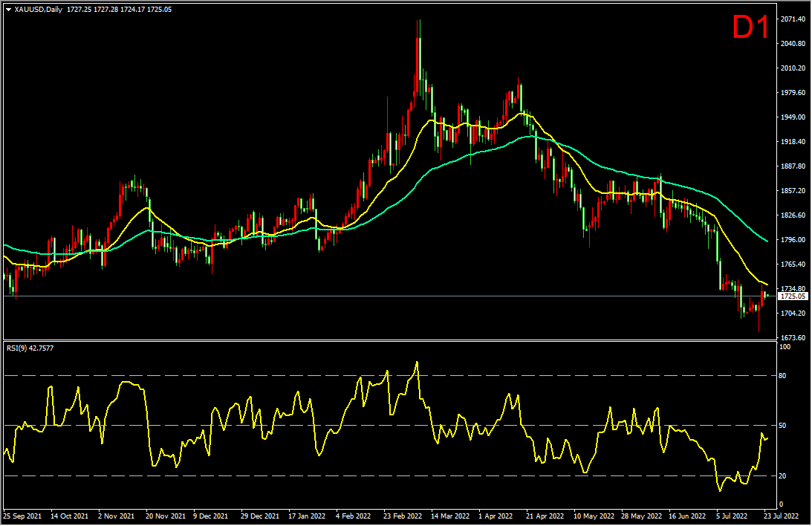Select the 2040.80 price axis label
The width and height of the screenshot is (812, 526).
coord(793,44)
